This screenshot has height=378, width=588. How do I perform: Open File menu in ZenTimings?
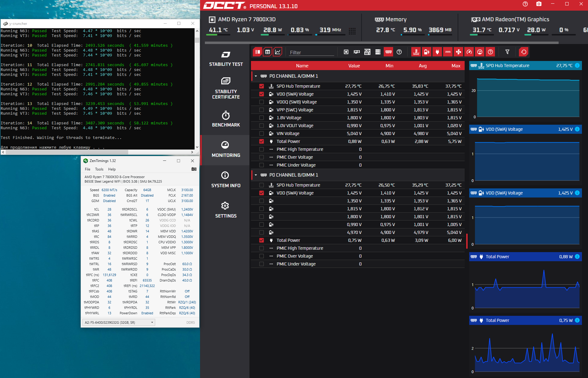(88, 169)
